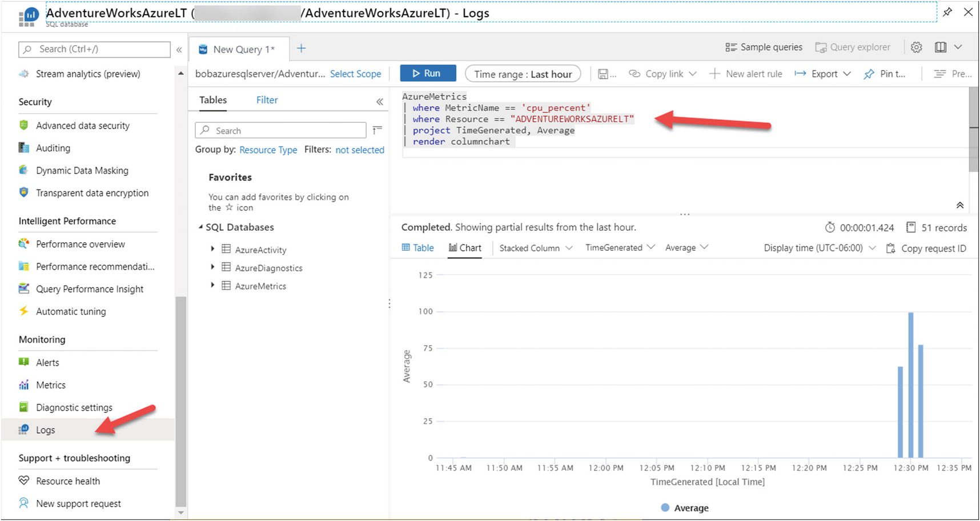
Task: Open Advanced data security
Action: pyautogui.click(x=82, y=126)
